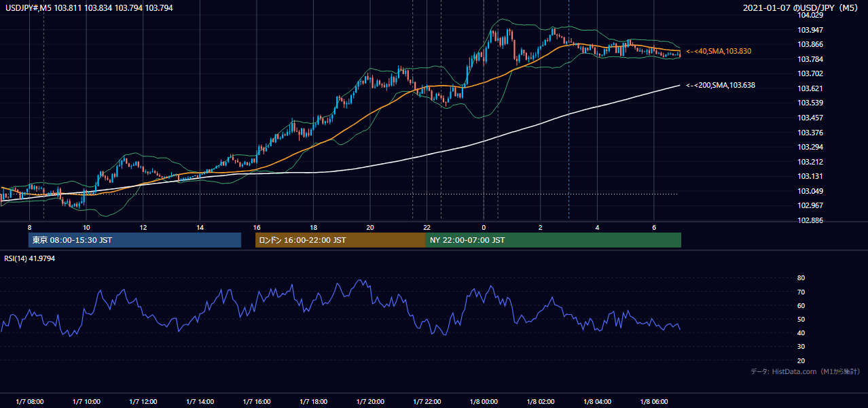Click price axis value 103.621
The height and width of the screenshot is (408, 868).
coord(811,88)
